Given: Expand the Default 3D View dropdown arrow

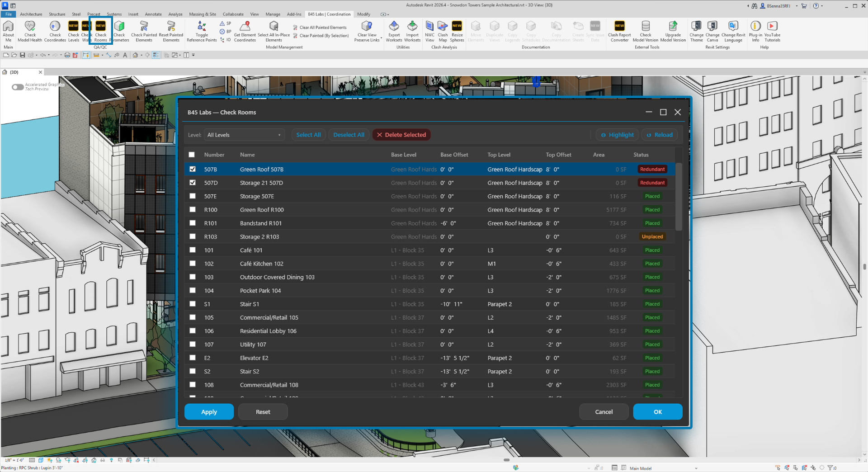Looking at the screenshot, I should pos(142,55).
